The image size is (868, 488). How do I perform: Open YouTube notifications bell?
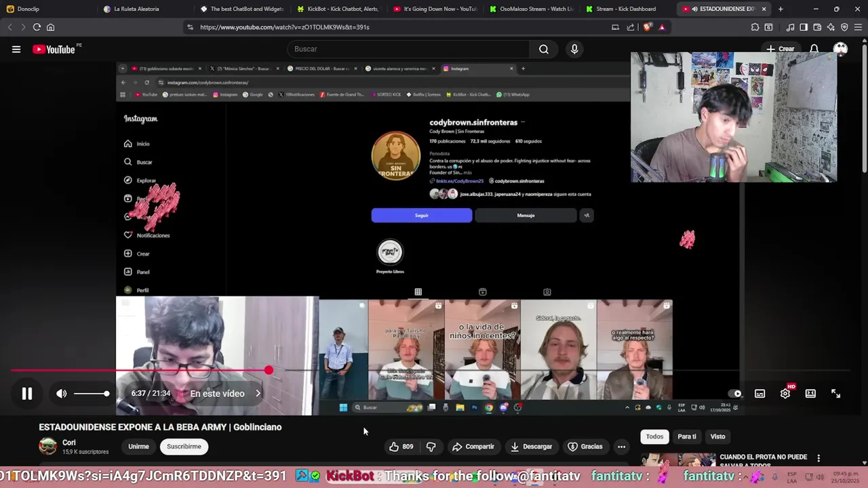click(x=814, y=49)
